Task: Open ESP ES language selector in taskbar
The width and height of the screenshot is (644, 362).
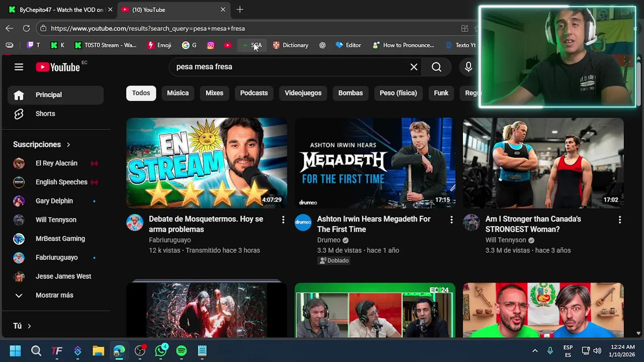Action: click(x=568, y=351)
